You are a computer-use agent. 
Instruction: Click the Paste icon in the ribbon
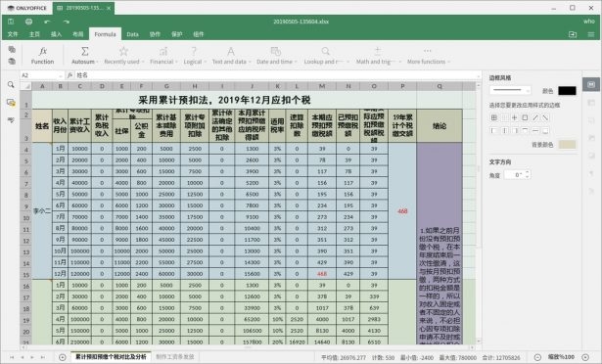(x=12, y=61)
